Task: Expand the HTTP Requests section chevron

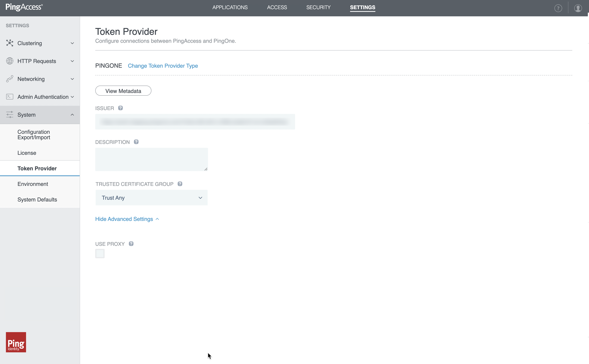Action: click(x=72, y=61)
